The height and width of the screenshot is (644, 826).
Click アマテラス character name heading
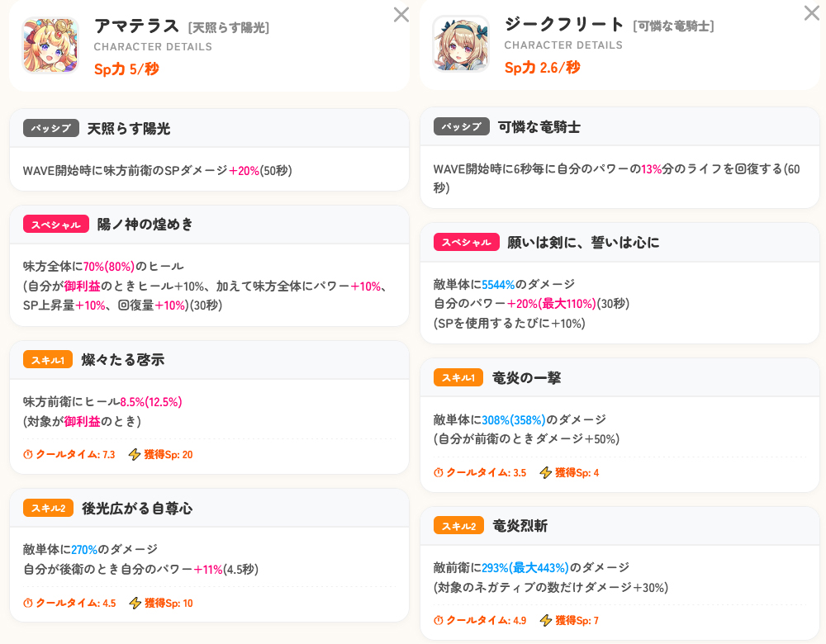pos(137,26)
